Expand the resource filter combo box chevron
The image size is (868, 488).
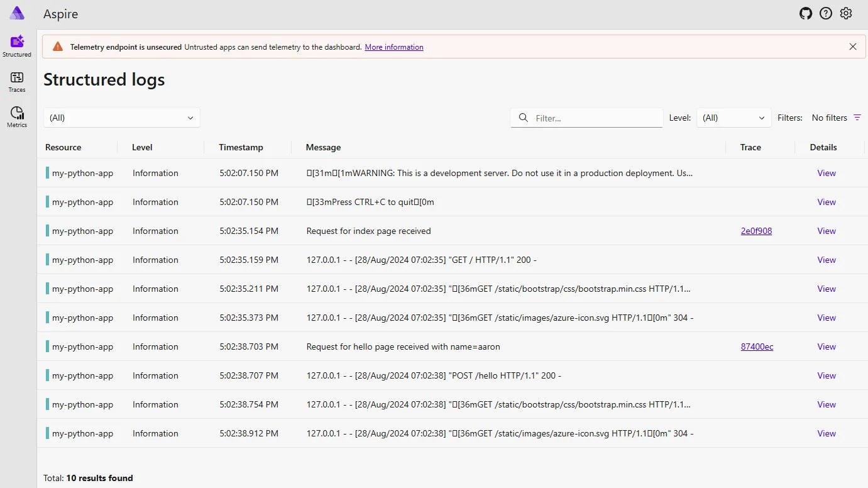[190, 118]
